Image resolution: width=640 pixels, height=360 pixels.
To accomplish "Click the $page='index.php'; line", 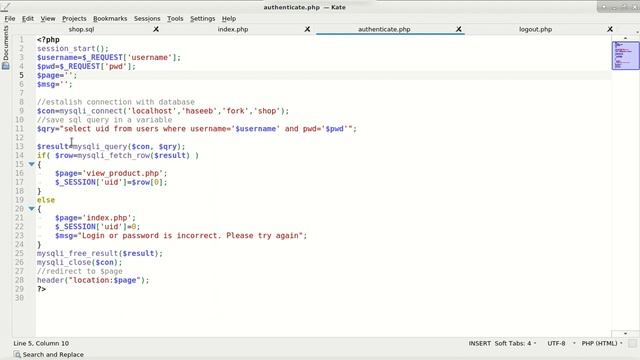I will click(x=95, y=218).
